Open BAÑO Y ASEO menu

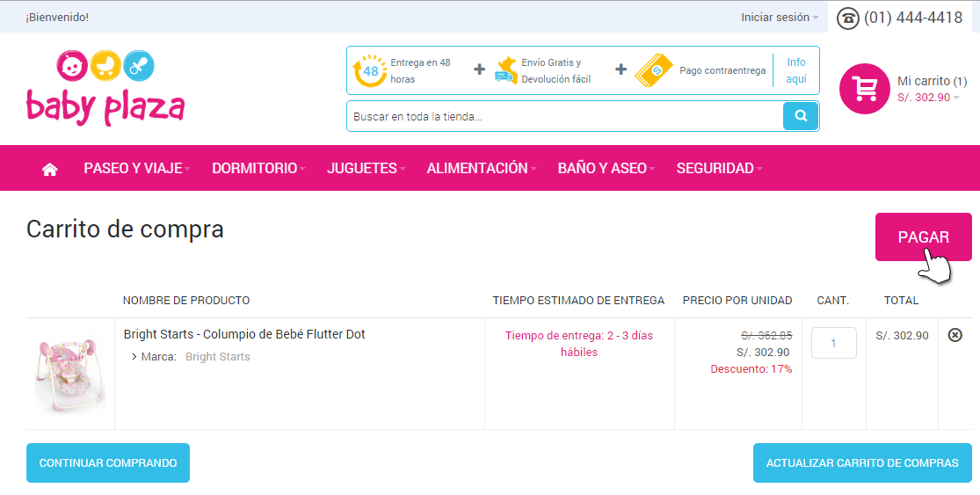coord(606,168)
